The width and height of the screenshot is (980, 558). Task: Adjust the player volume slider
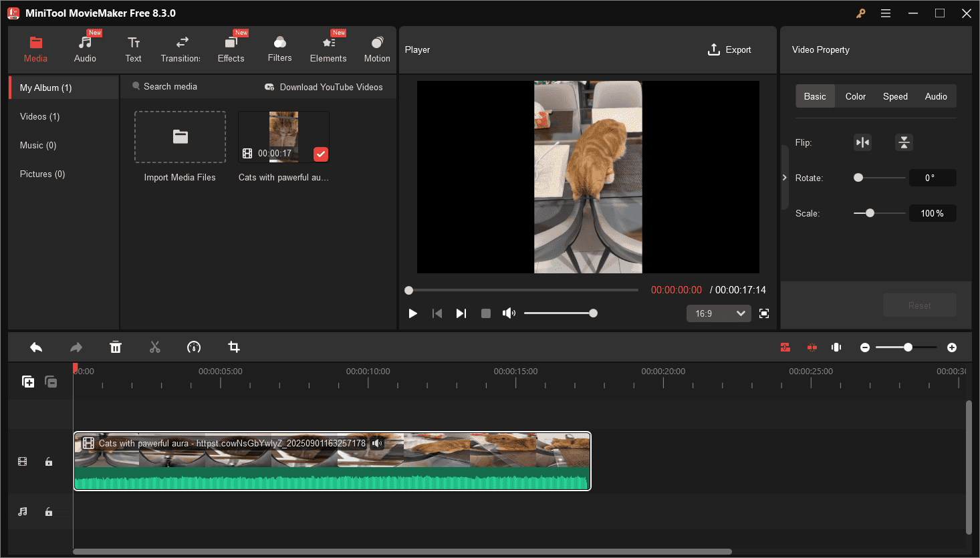(560, 313)
